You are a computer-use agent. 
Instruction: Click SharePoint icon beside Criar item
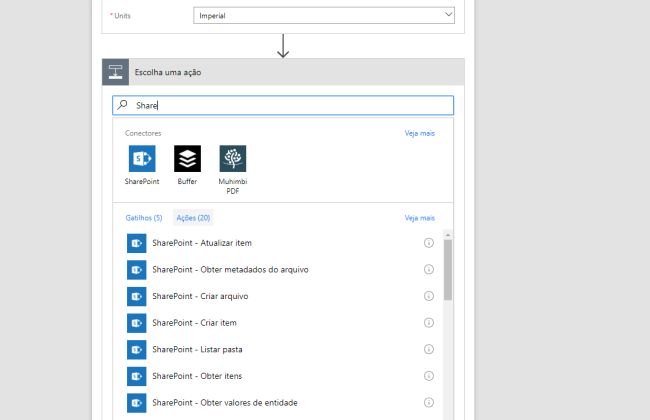click(136, 323)
